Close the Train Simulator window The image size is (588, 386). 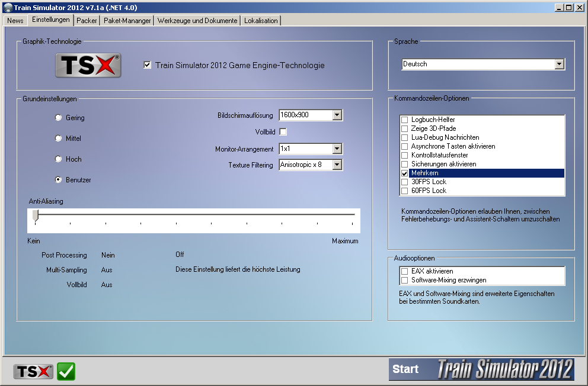pos(579,8)
